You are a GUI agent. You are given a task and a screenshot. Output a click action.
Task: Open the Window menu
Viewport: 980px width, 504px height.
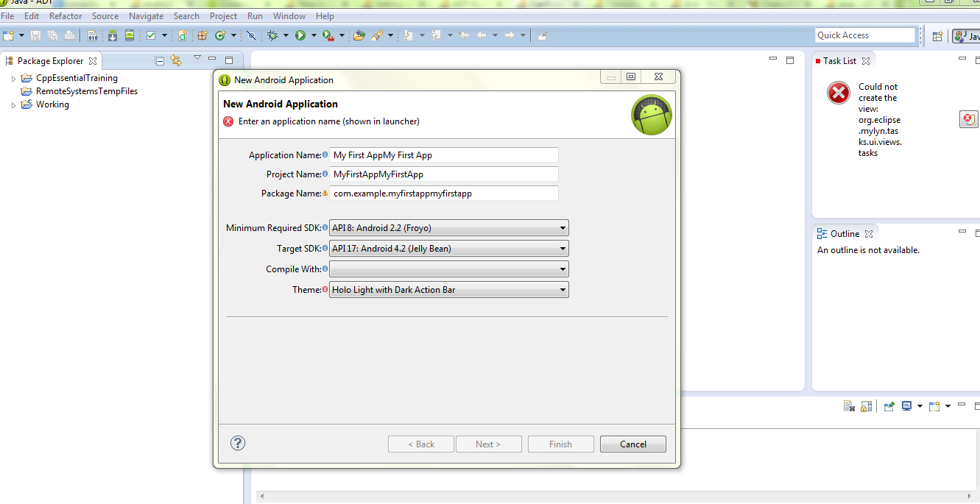[x=289, y=15]
